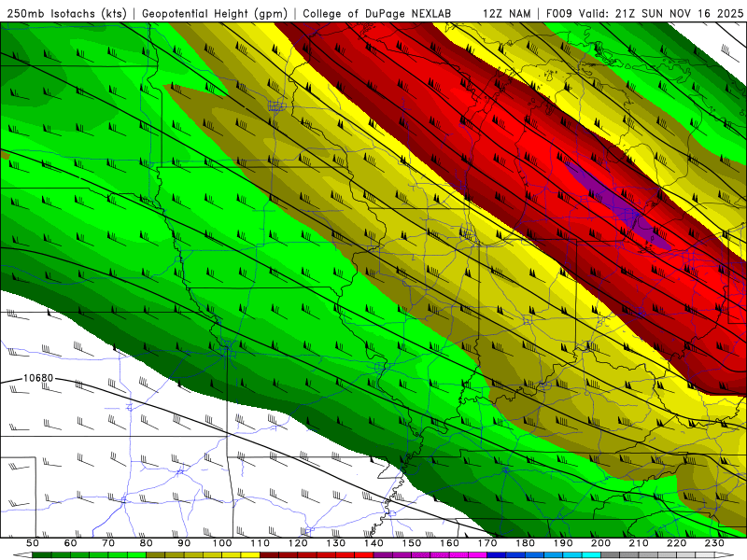Click the "80" color scale label

pyautogui.click(x=147, y=543)
